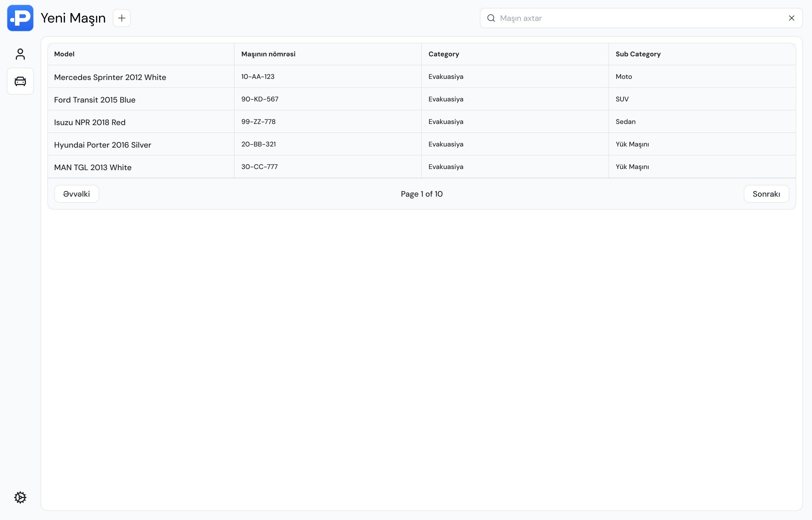Click the 'Page 1 of 10' indicator

click(422, 194)
